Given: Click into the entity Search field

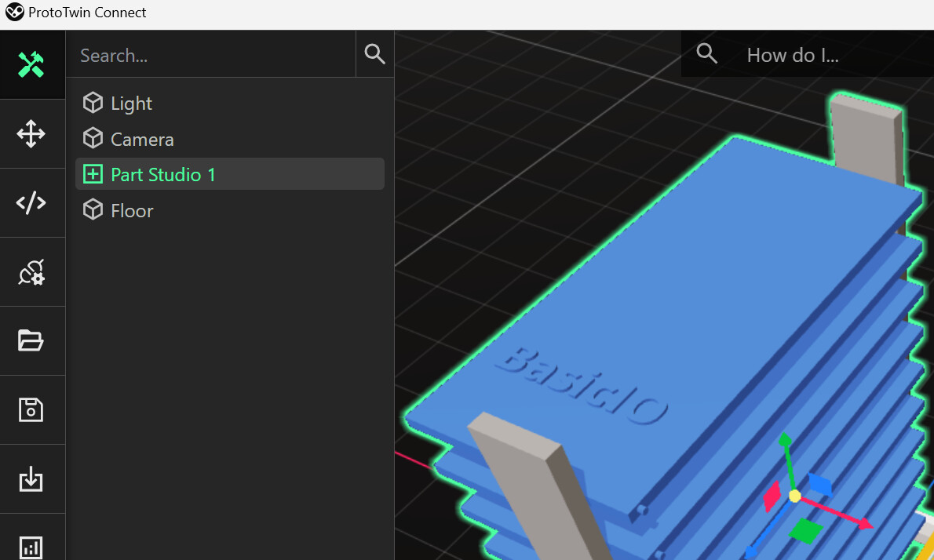Looking at the screenshot, I should (x=212, y=55).
